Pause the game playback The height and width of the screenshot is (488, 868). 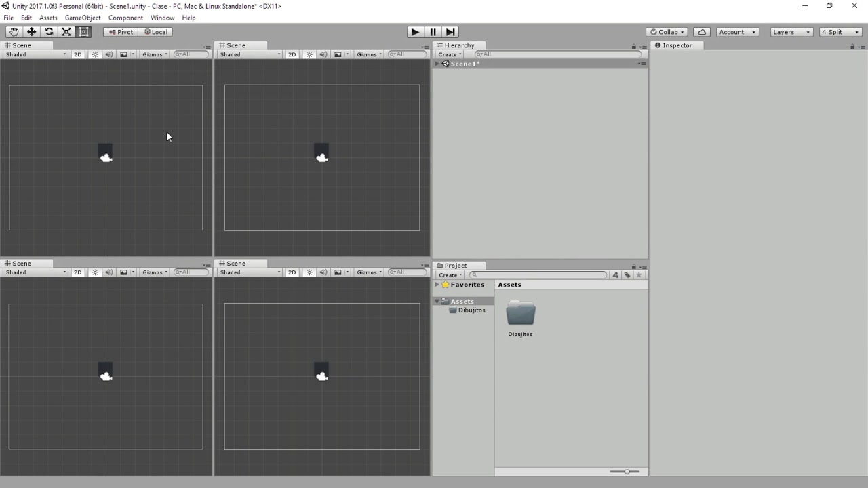click(x=433, y=32)
